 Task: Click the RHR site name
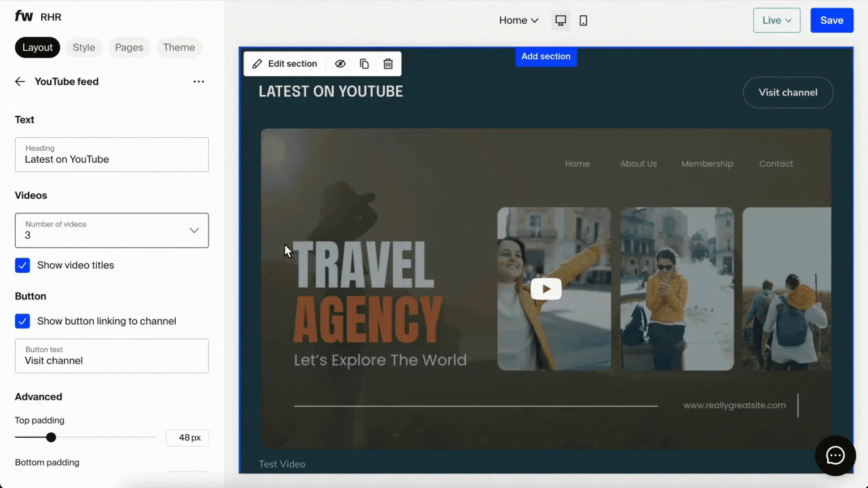[x=51, y=17]
